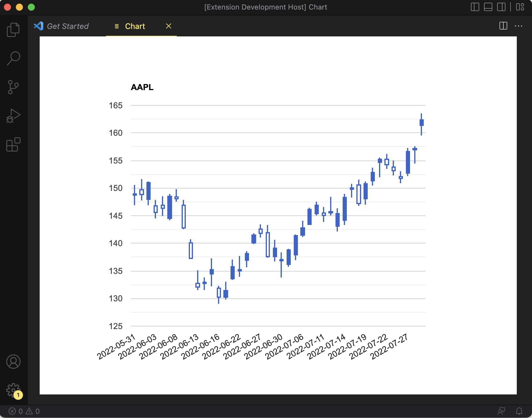Image resolution: width=532 pixels, height=418 pixels.
Task: Click the 130 y-axis label
Action: coord(116,298)
